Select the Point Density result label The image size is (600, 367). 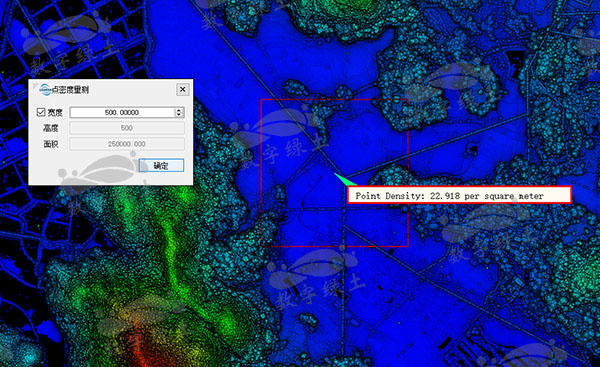[459, 195]
